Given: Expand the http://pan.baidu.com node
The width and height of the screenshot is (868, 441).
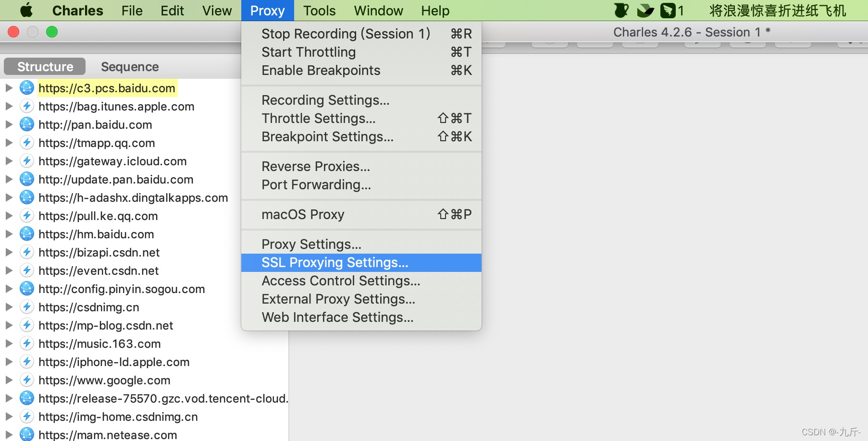Looking at the screenshot, I should point(9,124).
